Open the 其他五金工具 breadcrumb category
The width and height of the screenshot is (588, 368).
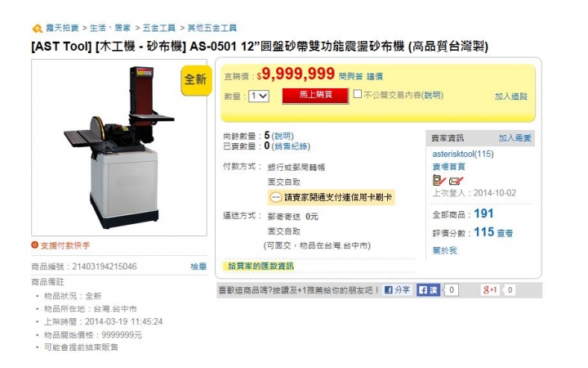212,28
